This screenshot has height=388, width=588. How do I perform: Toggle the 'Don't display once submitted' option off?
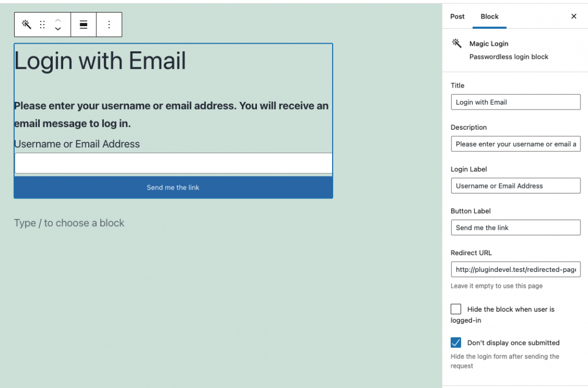coord(456,342)
